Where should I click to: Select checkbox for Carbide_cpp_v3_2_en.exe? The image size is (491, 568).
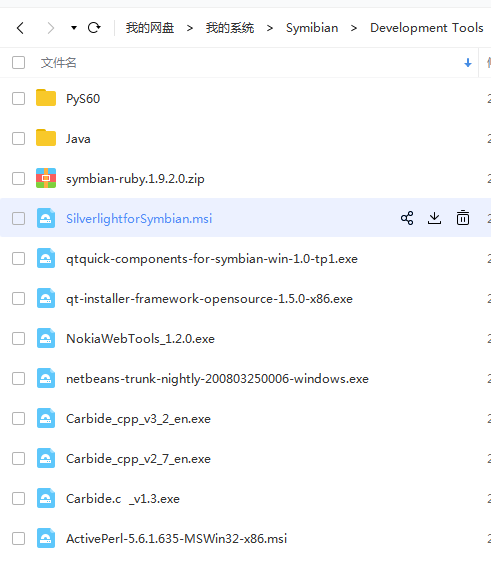(x=18, y=419)
